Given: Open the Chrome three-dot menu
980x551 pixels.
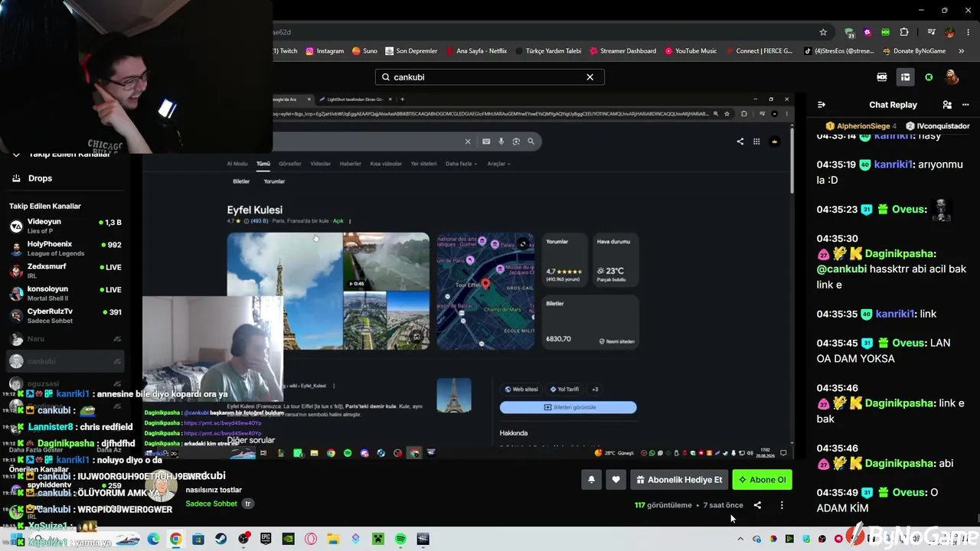Looking at the screenshot, I should click(967, 32).
